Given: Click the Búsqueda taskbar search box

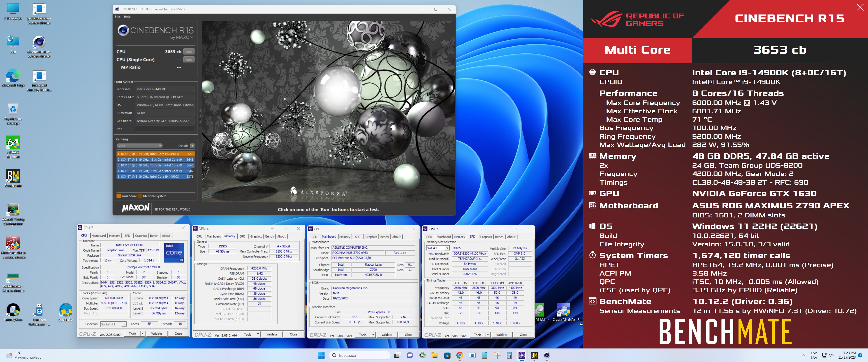Looking at the screenshot, I should (x=360, y=355).
